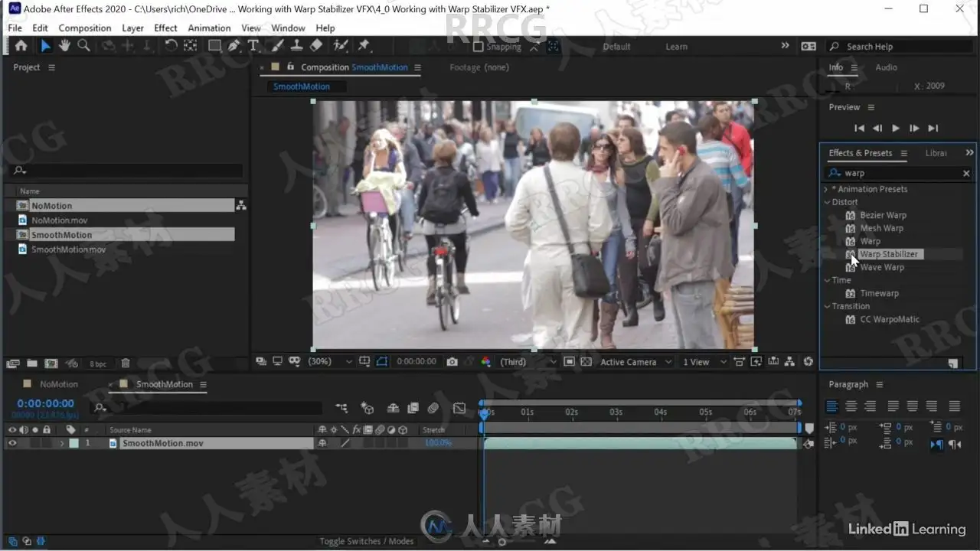Delete selected item with trash icon
This screenshot has height=551, width=980.
(x=126, y=364)
